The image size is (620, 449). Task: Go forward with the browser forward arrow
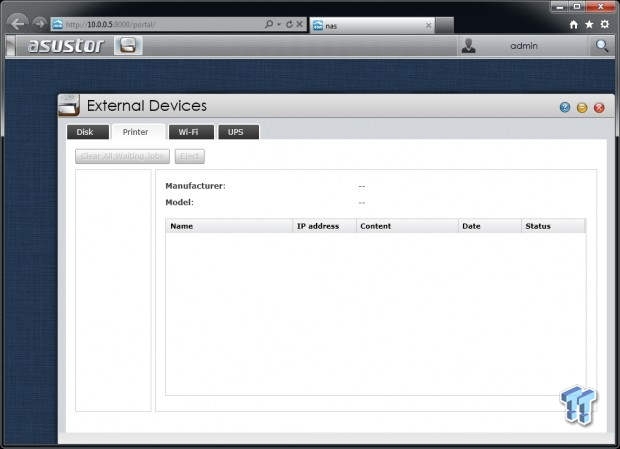(40, 24)
